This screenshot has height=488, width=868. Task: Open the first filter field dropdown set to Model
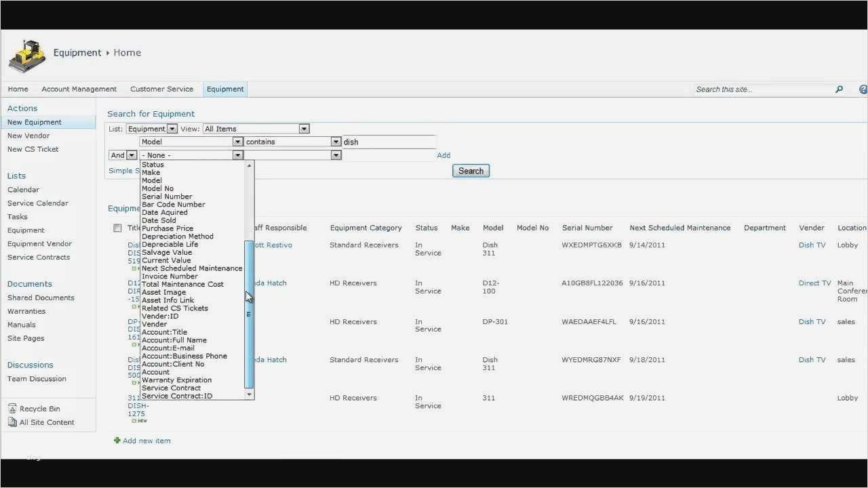[191, 142]
